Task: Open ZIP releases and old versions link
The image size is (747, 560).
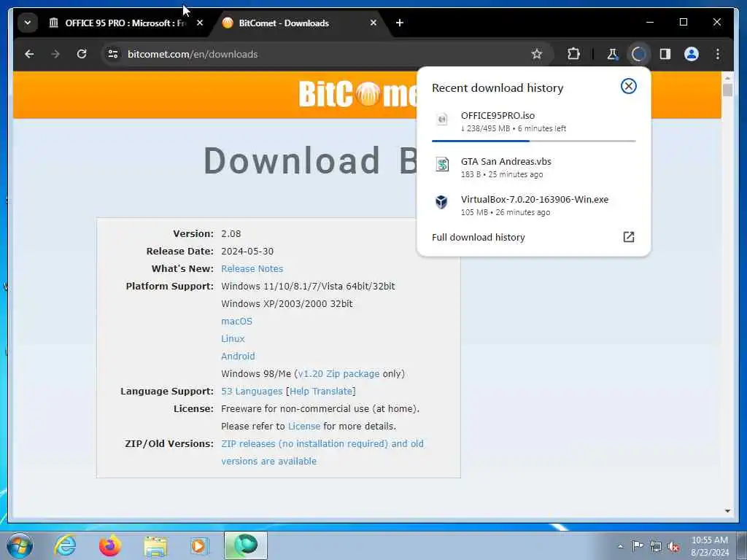Action: [x=322, y=452]
